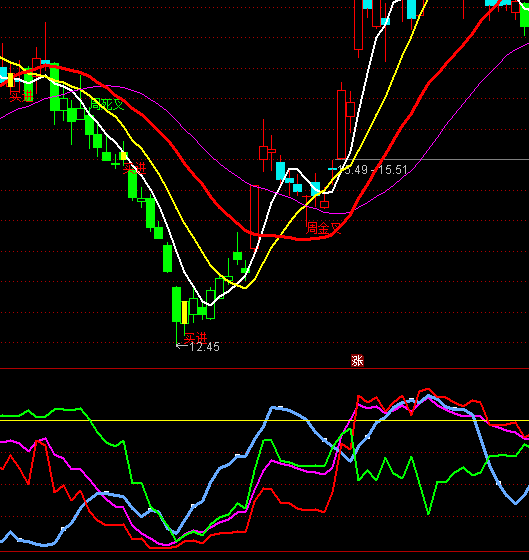The image size is (529, 560).
Task: Click the tall hollow red candle crossing the thick red line
Action: 255,217
